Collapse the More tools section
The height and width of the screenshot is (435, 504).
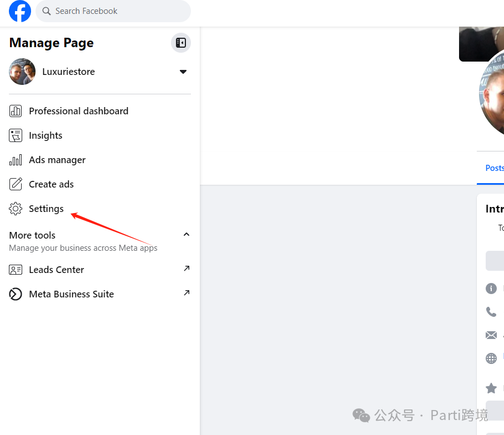pos(187,235)
